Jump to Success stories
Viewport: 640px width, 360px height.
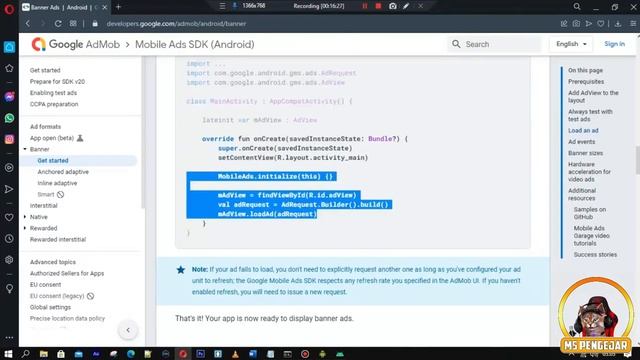pos(595,255)
